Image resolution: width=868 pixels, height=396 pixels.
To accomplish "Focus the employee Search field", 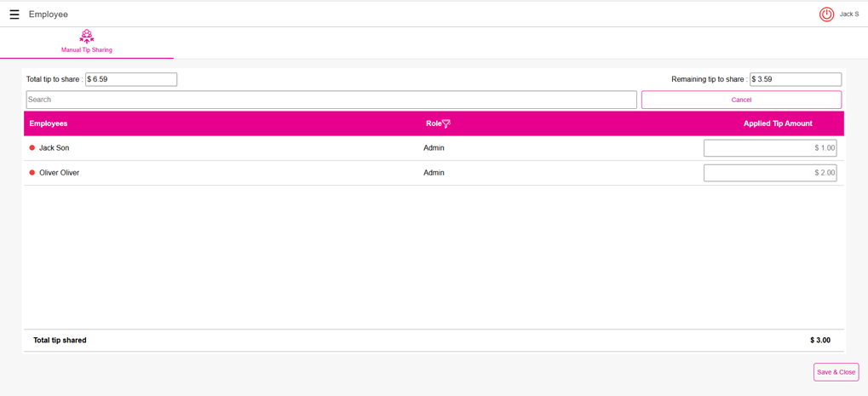I will [331, 100].
